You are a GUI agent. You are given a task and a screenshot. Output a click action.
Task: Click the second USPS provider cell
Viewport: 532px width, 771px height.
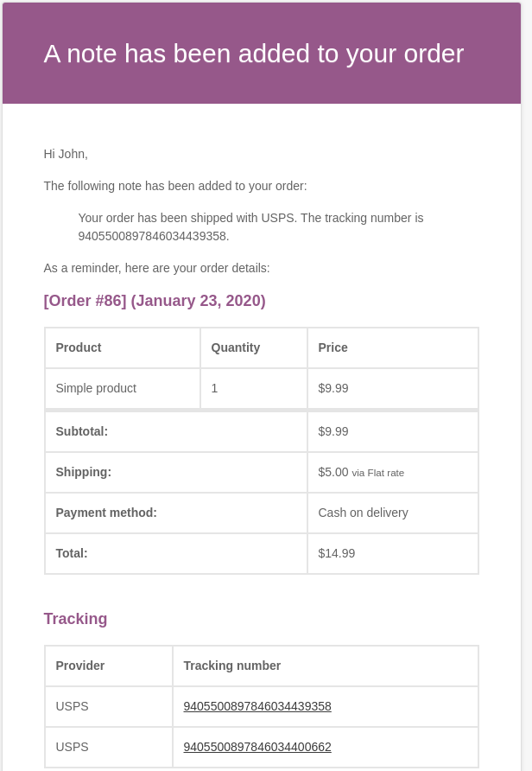point(109,747)
